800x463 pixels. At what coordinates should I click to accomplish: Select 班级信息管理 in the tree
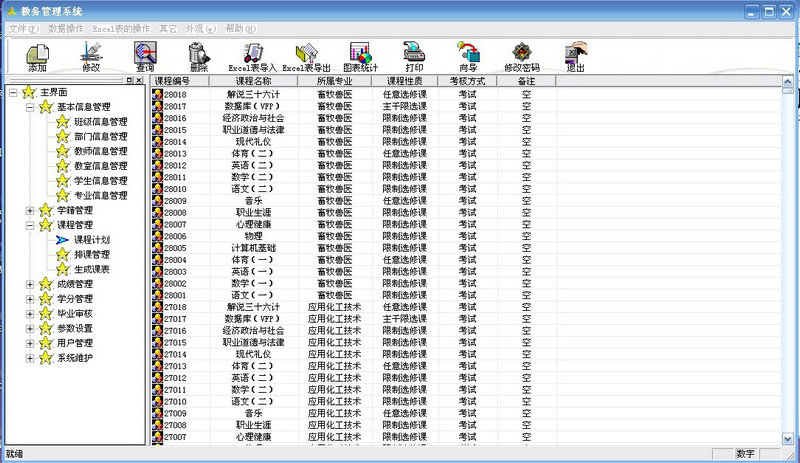(101, 121)
